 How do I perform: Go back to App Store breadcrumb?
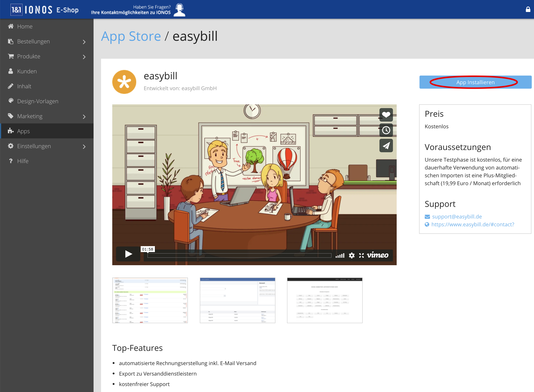coord(131,36)
